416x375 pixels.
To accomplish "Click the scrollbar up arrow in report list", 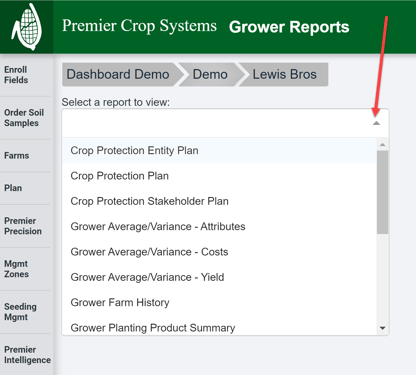I will (x=382, y=145).
